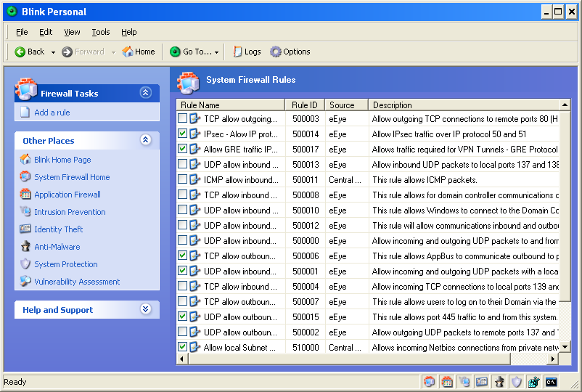
Task: Click the rule icon for rule 500007
Action: point(195,301)
